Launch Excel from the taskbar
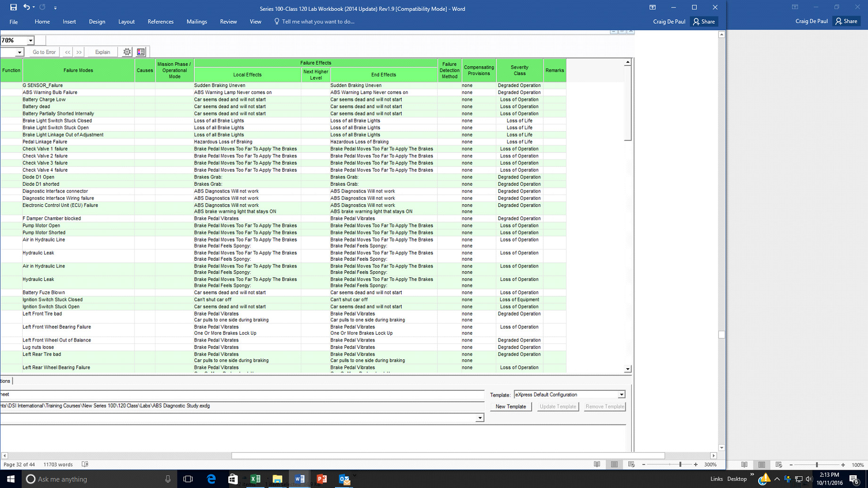 click(255, 479)
